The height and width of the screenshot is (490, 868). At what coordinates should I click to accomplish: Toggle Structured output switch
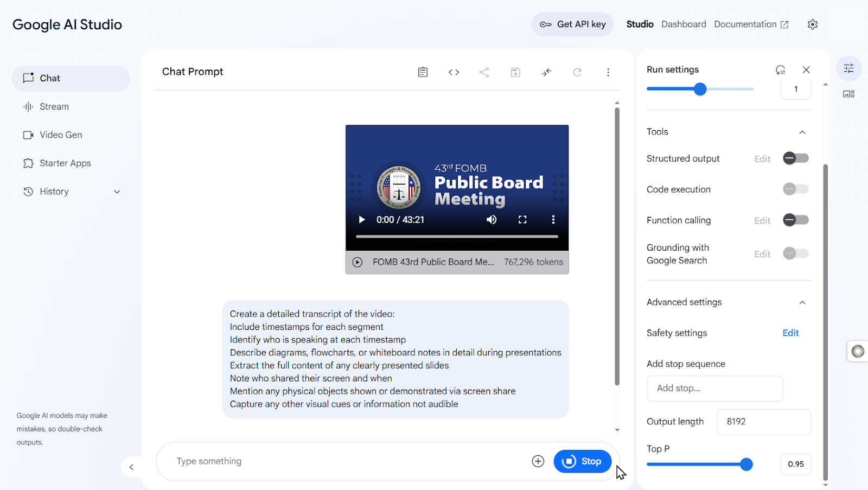pos(796,158)
